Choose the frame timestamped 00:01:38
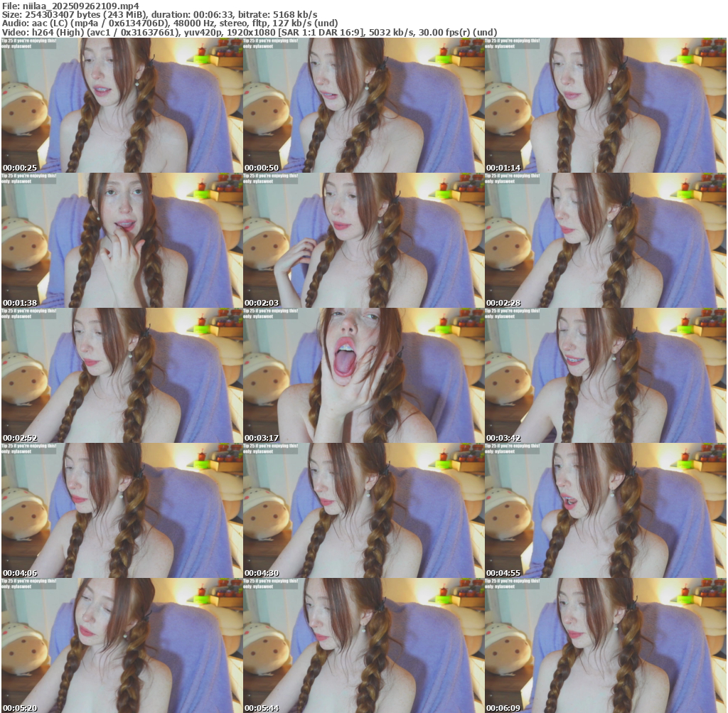The width and height of the screenshot is (728, 713). [x=122, y=240]
